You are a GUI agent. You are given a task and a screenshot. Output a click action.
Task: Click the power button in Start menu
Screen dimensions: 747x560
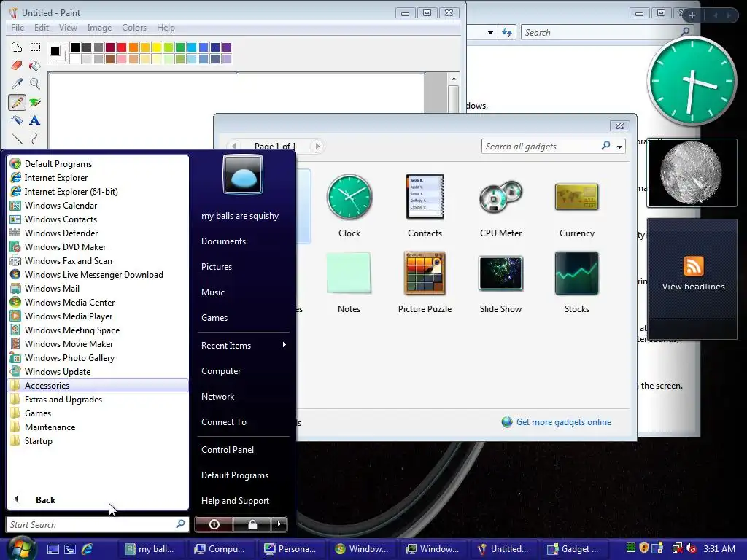(214, 524)
